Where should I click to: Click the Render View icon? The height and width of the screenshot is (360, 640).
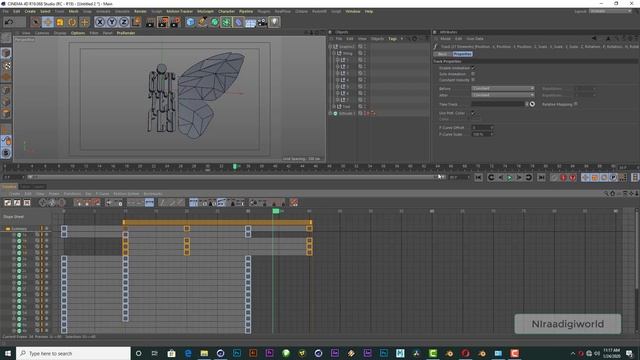click(x=150, y=22)
